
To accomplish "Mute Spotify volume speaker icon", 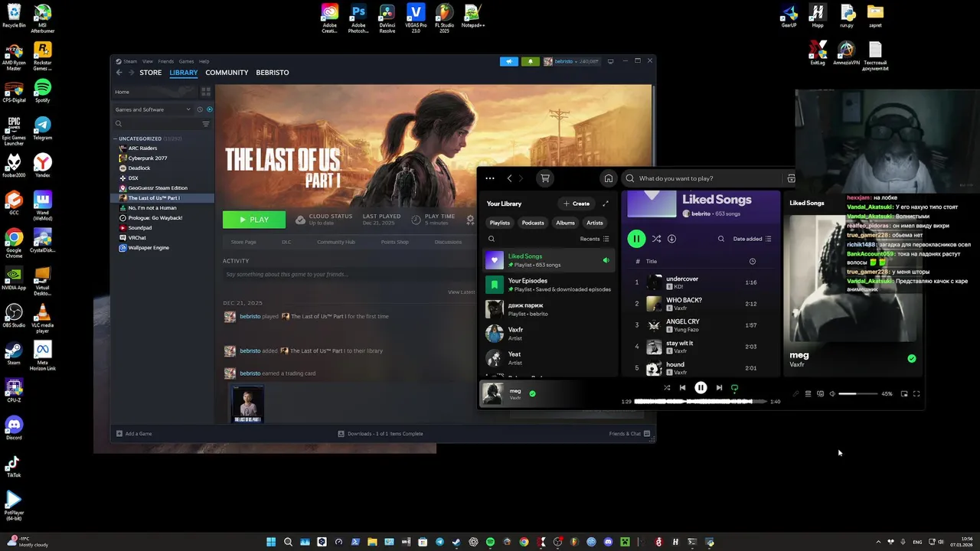I will tap(832, 394).
